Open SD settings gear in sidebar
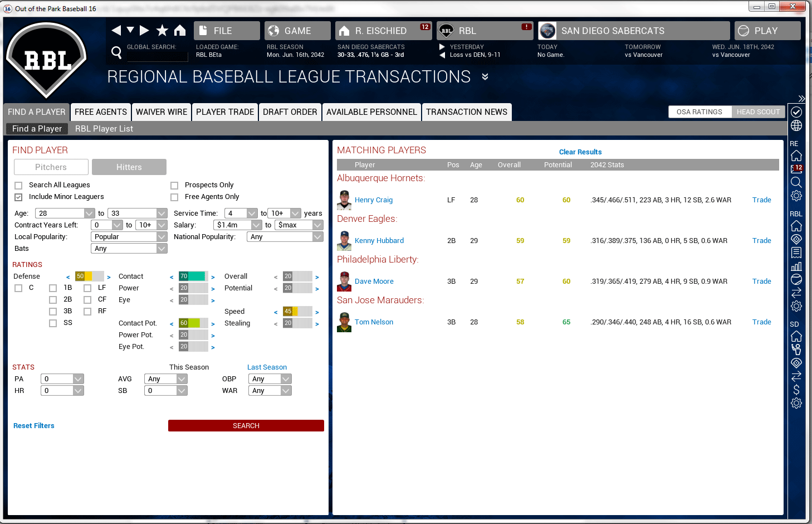This screenshot has width=812, height=524. coord(796,403)
